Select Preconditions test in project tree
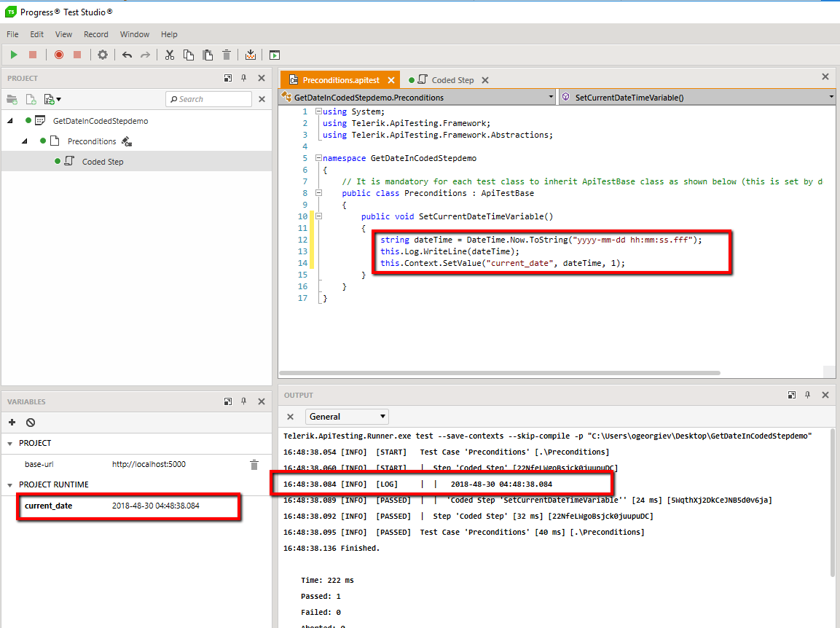Image resolution: width=840 pixels, height=628 pixels. (x=91, y=141)
